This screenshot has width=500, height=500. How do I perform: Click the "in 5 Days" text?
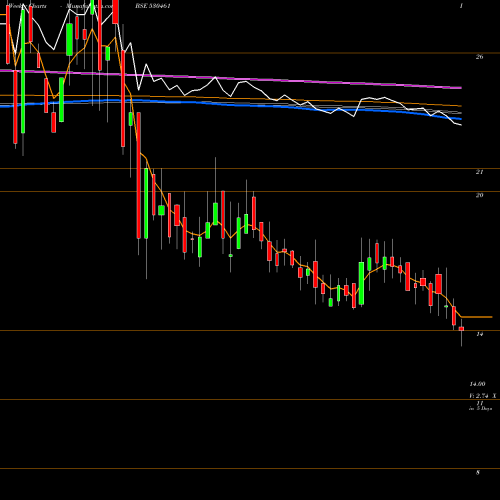point(480,408)
